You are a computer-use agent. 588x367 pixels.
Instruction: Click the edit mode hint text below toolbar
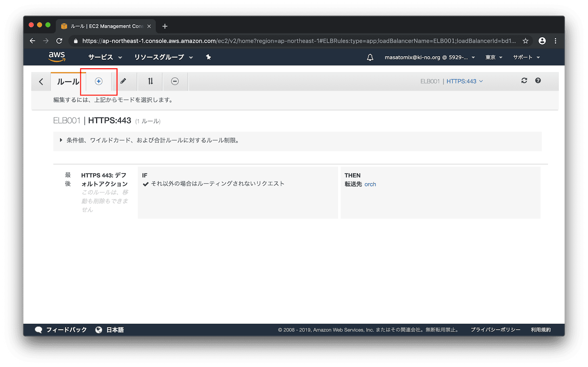(113, 100)
